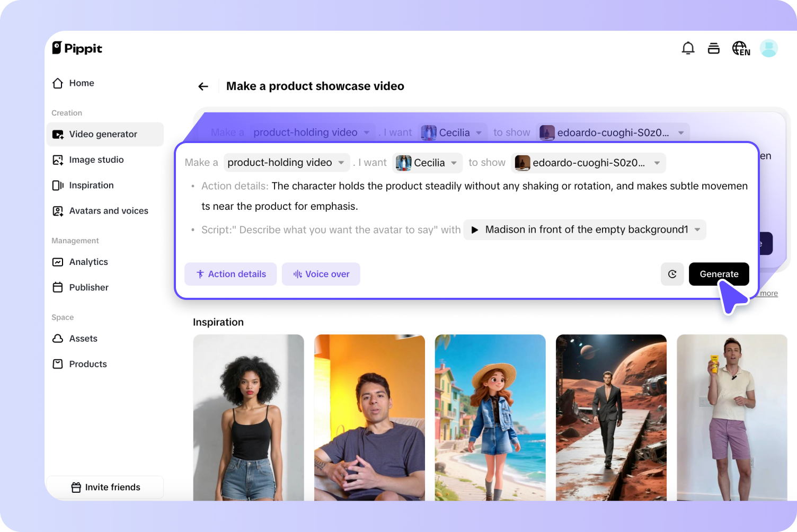Open the EN language switcher
797x532 pixels.
(741, 48)
